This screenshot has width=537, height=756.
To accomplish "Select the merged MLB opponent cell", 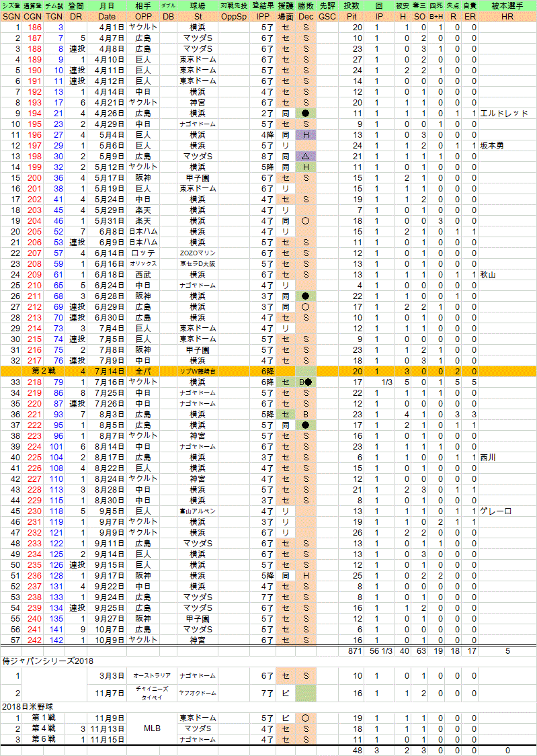I will [x=153, y=728].
